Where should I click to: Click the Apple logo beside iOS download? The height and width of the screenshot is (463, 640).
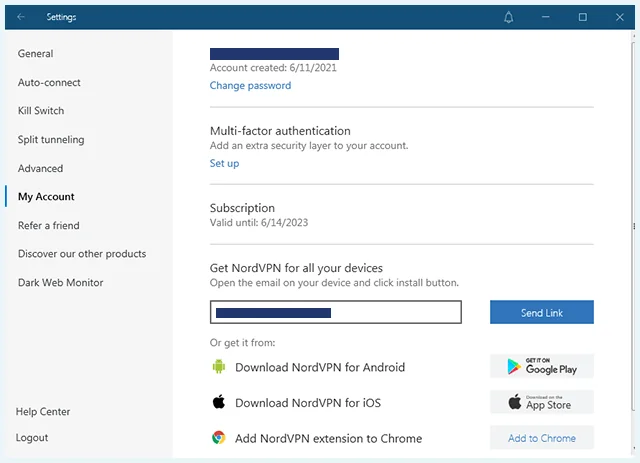219,402
